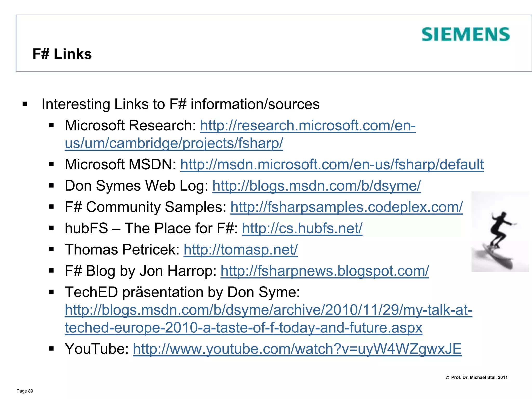Follow the fsharpnews.blogspot.com link
532x399 pixels.
click(x=325, y=271)
